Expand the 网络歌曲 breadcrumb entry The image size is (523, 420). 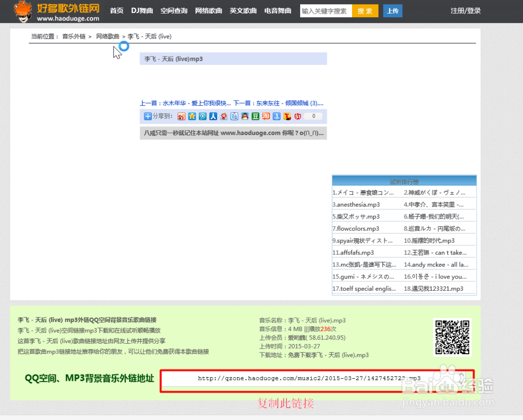tap(108, 36)
